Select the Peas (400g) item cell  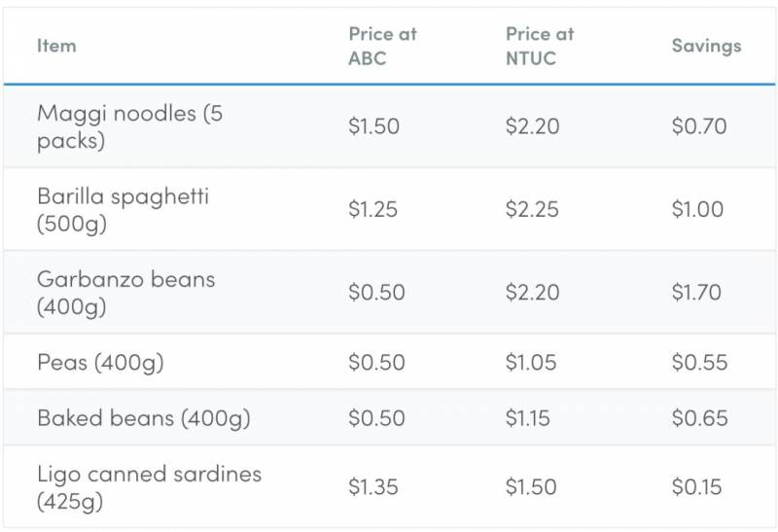click(x=100, y=363)
